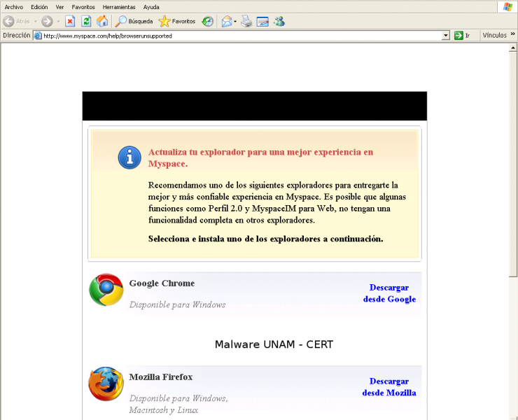
Task: Stop page loading with red X icon
Action: point(70,22)
